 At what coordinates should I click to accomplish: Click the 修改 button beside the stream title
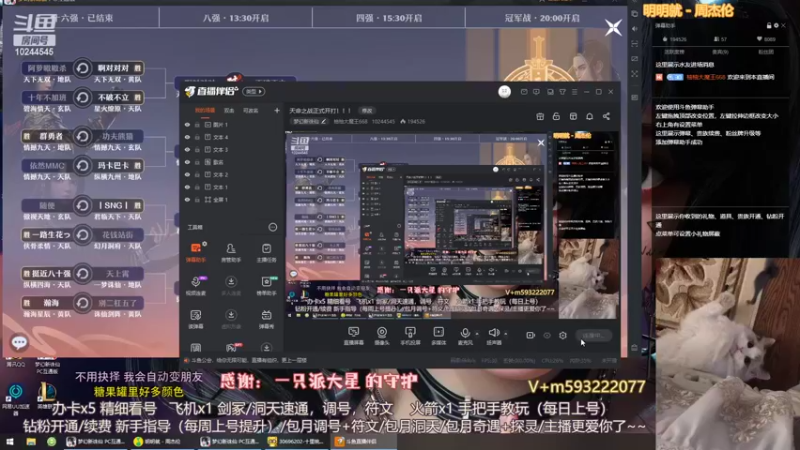coord(367,110)
